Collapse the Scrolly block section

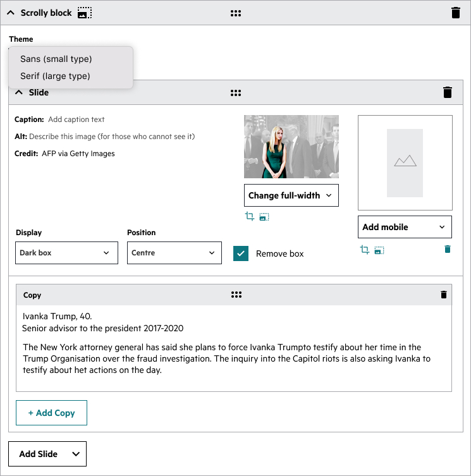11,13
